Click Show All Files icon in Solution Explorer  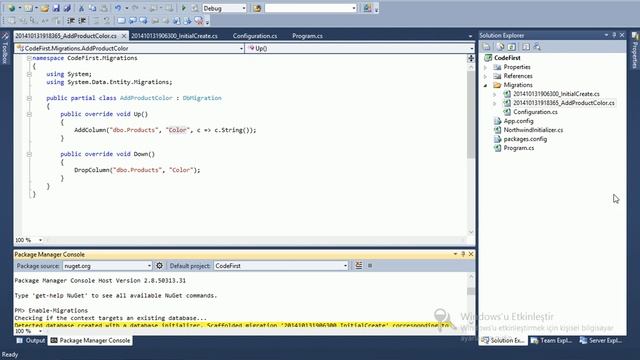pos(500,47)
